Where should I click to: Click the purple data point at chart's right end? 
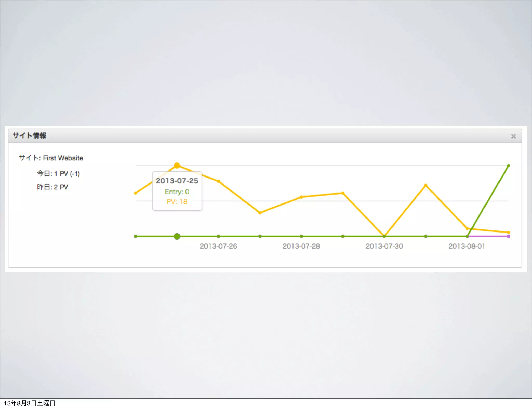pos(508,236)
